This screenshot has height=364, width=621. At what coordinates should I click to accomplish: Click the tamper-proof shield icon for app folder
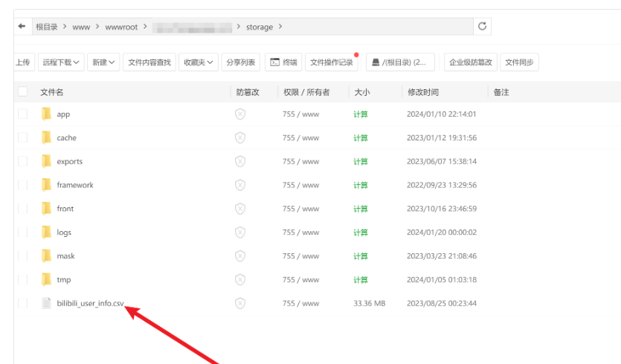tap(240, 114)
